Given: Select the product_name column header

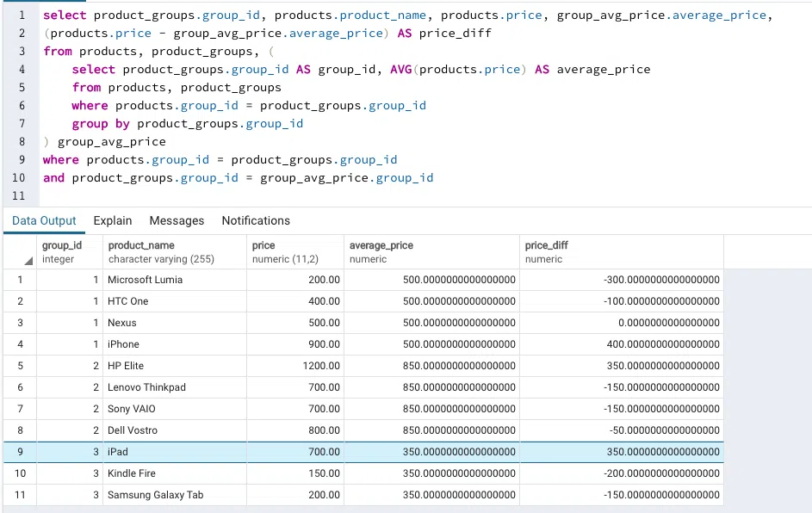Looking at the screenshot, I should (x=175, y=252).
